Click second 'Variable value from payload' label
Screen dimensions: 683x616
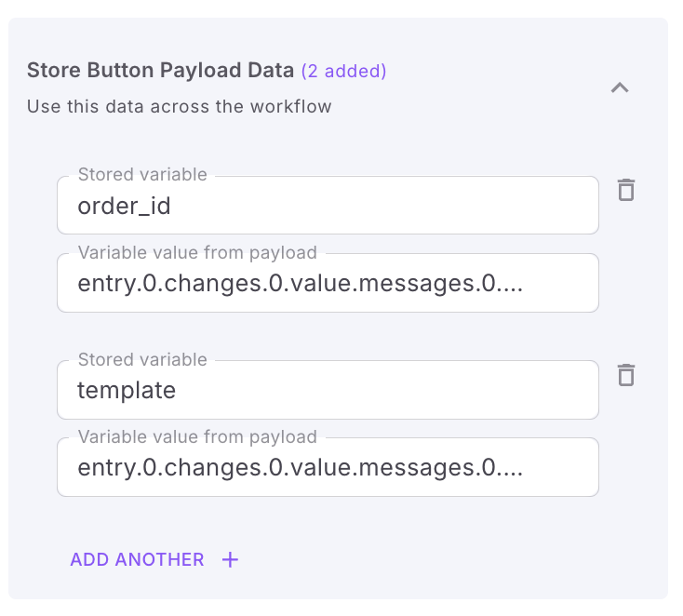pos(197,436)
